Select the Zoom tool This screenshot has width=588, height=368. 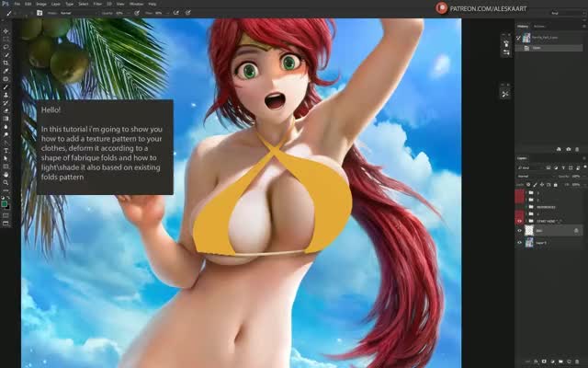pyautogui.click(x=6, y=182)
